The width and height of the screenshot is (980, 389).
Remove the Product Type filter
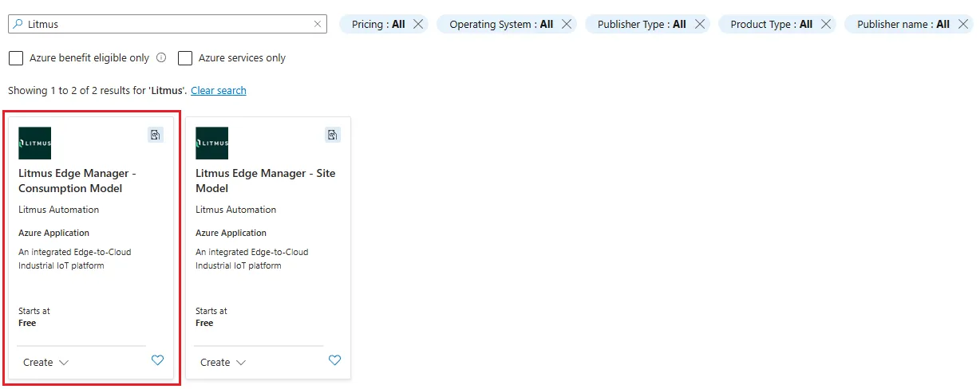826,24
